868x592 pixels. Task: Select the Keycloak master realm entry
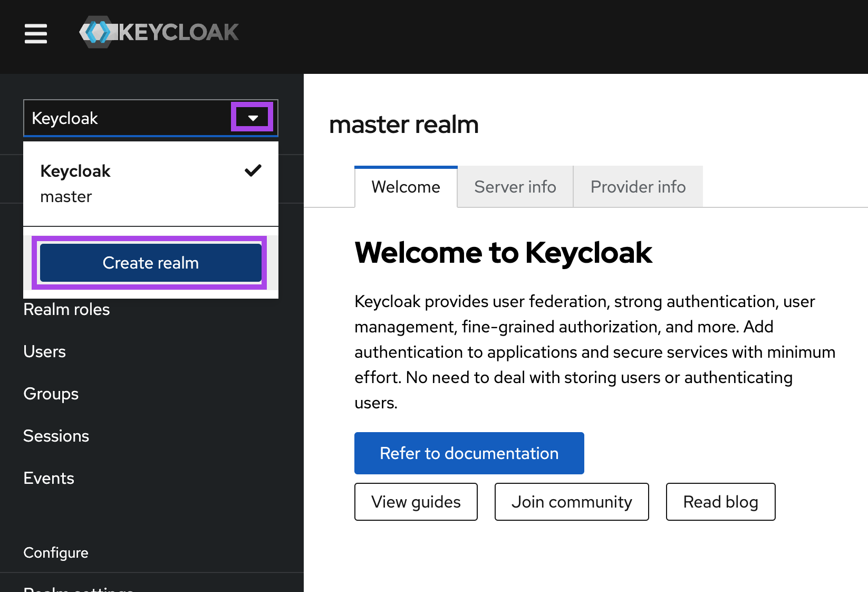pos(151,183)
